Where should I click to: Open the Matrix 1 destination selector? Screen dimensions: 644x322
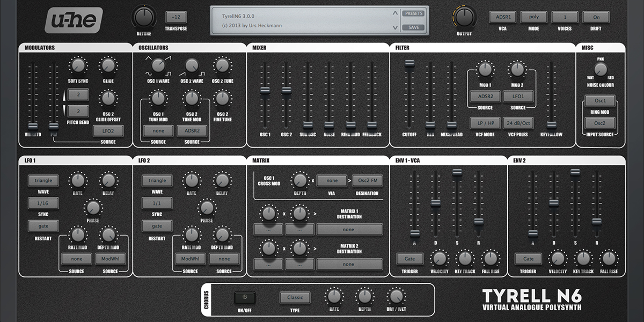(349, 230)
